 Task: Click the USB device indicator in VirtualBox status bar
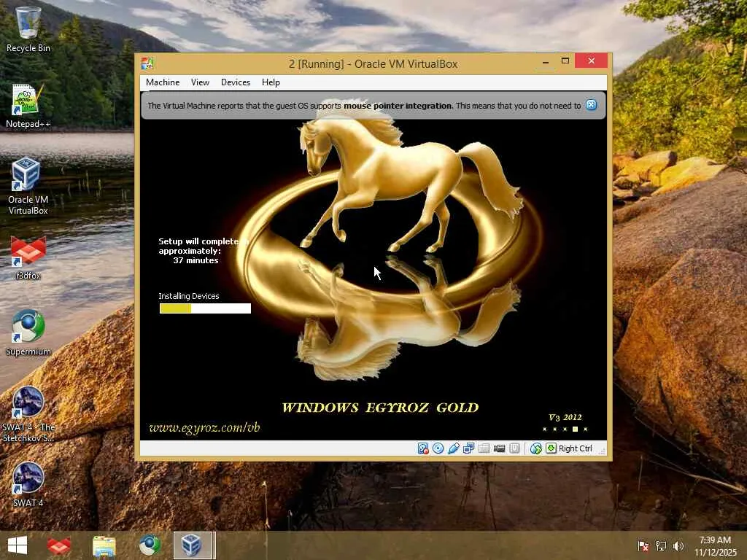tap(454, 448)
